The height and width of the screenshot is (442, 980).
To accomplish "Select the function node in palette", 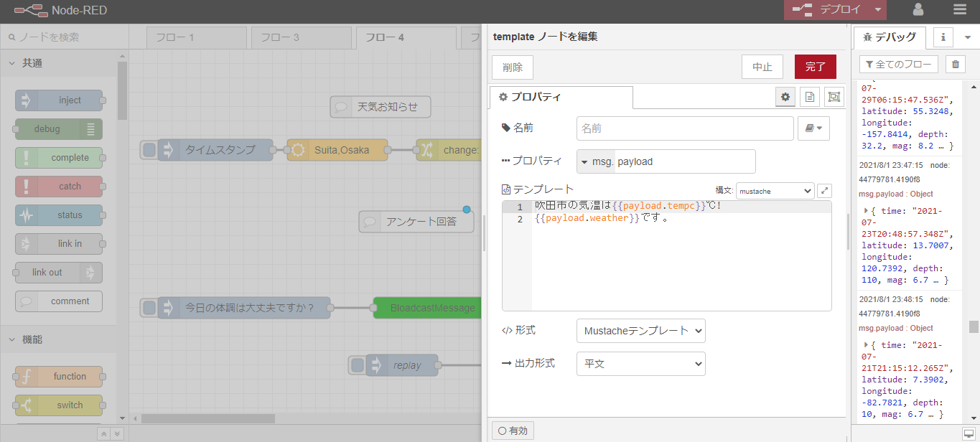I will pos(59,377).
